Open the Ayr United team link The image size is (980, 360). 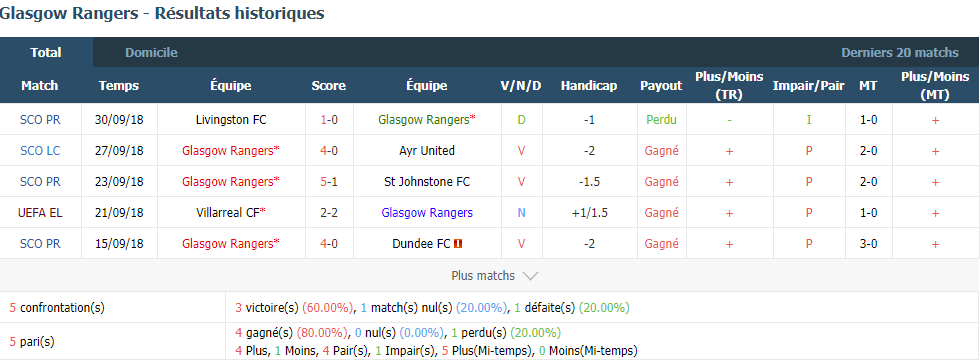tap(427, 151)
